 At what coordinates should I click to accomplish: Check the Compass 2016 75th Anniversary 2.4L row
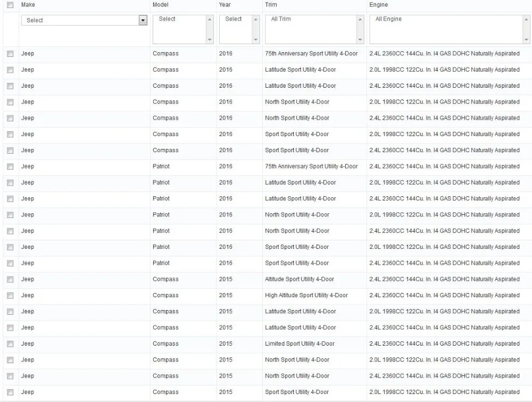click(10, 54)
